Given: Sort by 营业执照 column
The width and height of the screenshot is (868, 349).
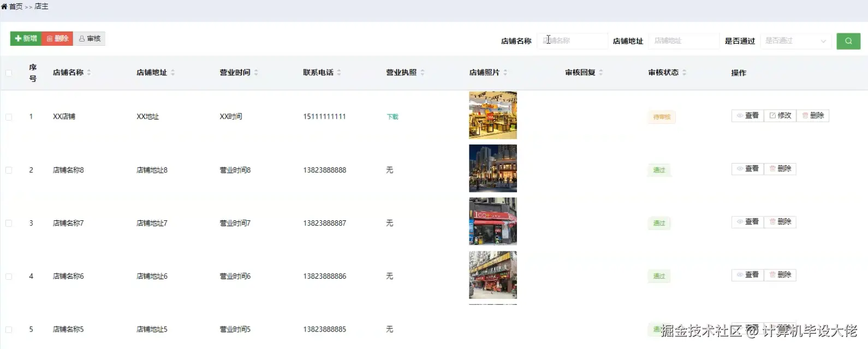Looking at the screenshot, I should click(x=423, y=73).
